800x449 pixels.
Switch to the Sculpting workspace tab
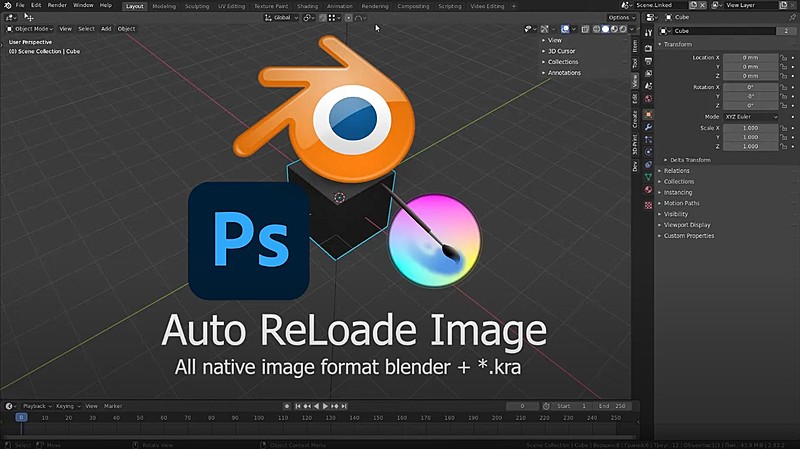[x=197, y=6]
